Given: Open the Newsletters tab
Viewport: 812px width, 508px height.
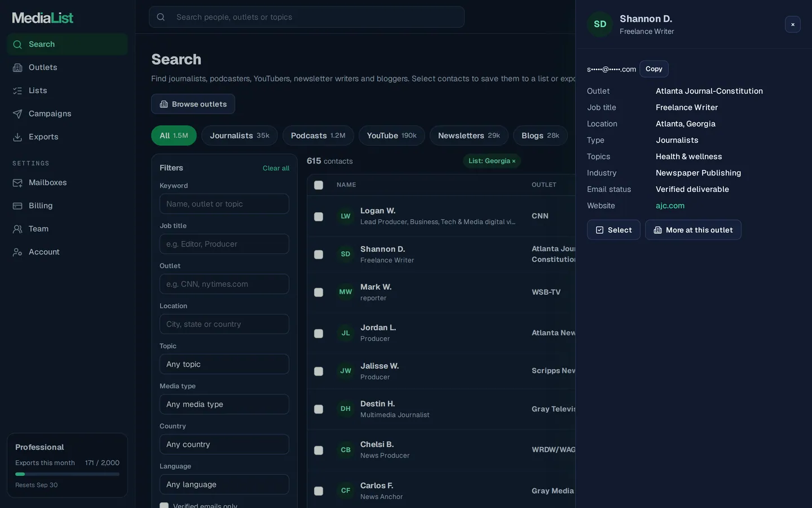Looking at the screenshot, I should click(x=469, y=135).
